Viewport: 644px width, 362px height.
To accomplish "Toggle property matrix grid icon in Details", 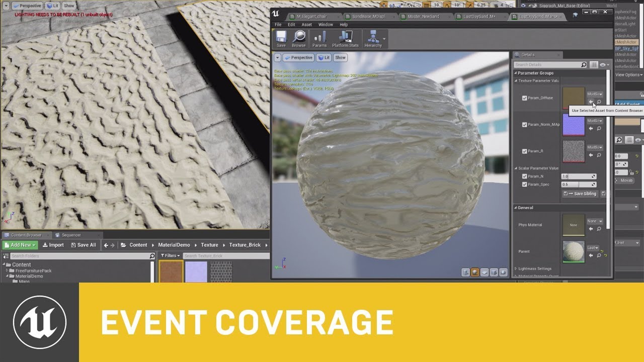I will click(594, 65).
